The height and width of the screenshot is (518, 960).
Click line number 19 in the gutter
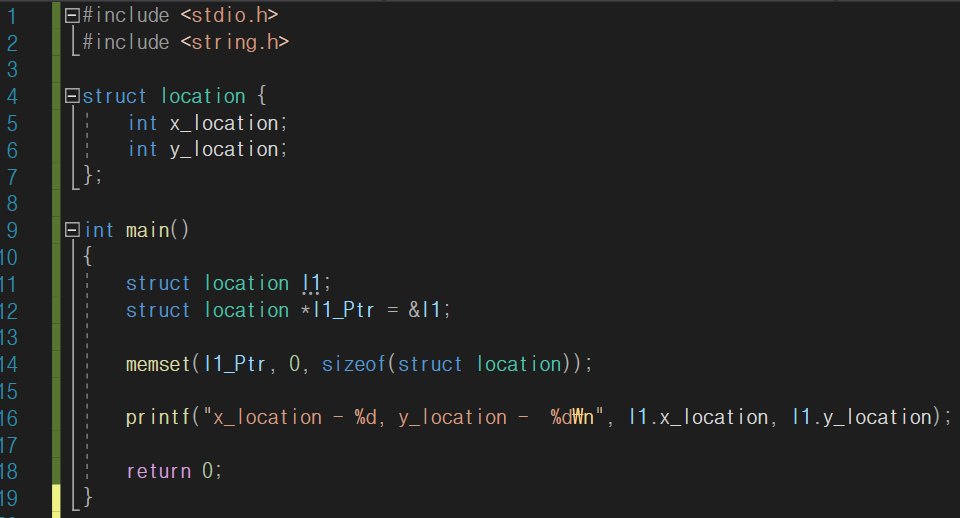click(9, 498)
